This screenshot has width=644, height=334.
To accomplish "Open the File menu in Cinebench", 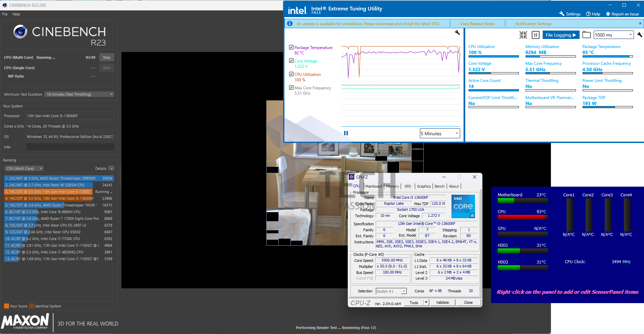I will 5,14.
